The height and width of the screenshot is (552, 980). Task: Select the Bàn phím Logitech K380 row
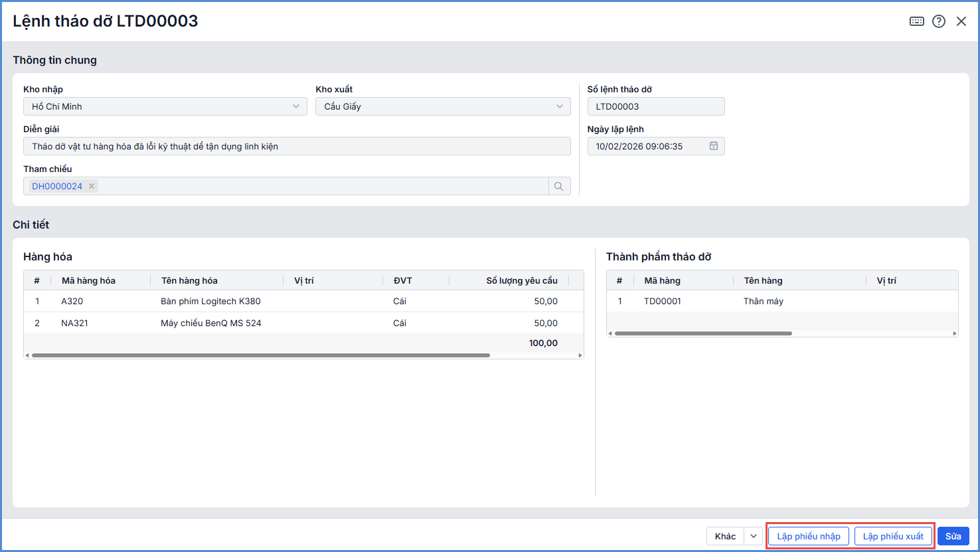pos(210,302)
